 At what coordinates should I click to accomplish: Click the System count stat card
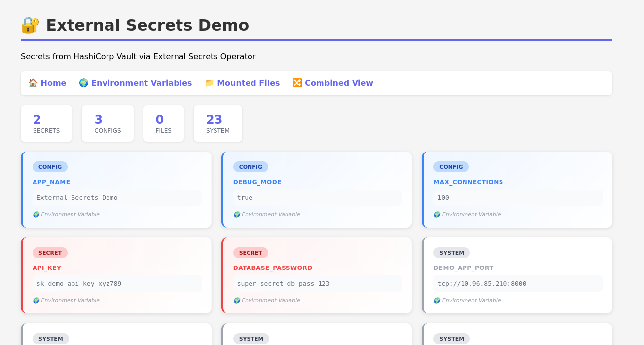tap(217, 123)
